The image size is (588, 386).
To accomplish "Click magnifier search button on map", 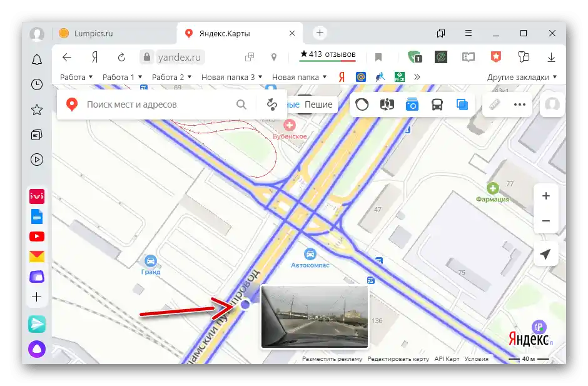I will (x=241, y=104).
